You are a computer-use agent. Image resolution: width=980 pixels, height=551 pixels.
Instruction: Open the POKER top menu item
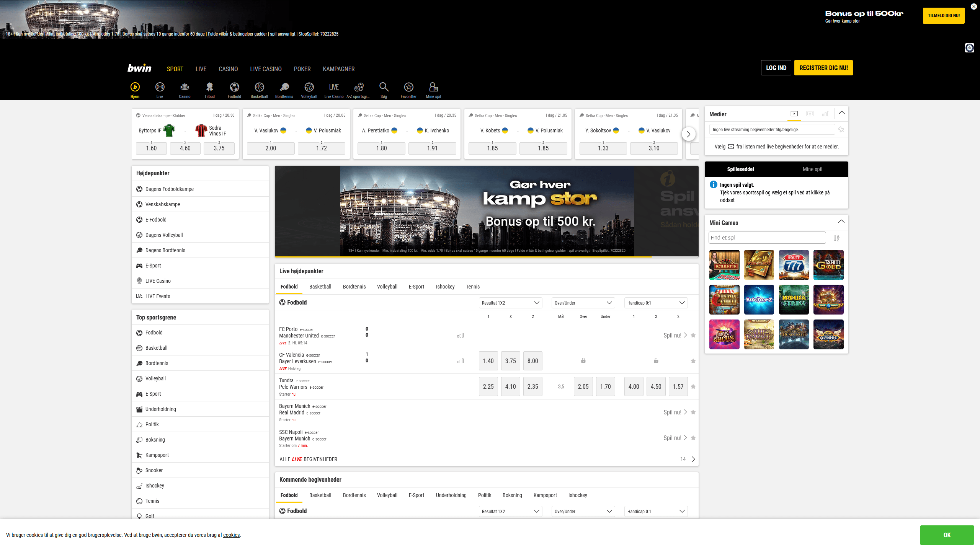pyautogui.click(x=302, y=69)
